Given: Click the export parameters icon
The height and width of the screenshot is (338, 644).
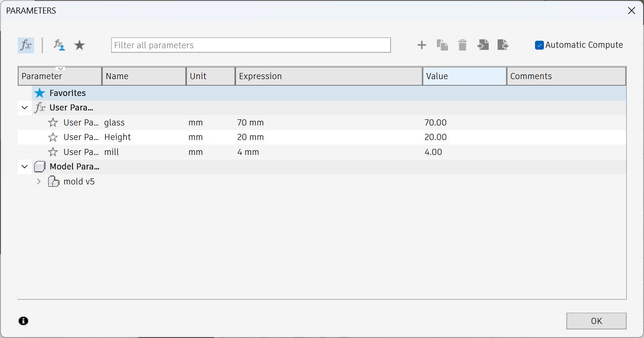Looking at the screenshot, I should [x=503, y=45].
